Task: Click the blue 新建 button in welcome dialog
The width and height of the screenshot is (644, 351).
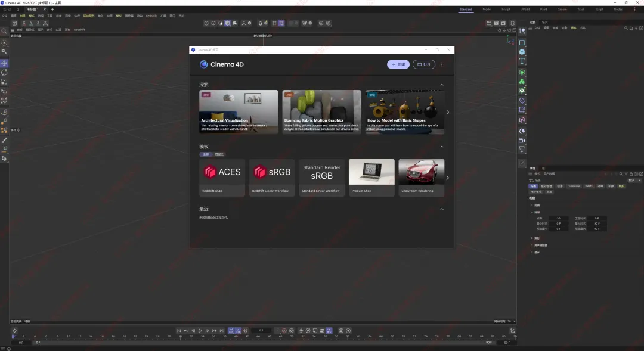Action: pyautogui.click(x=398, y=64)
